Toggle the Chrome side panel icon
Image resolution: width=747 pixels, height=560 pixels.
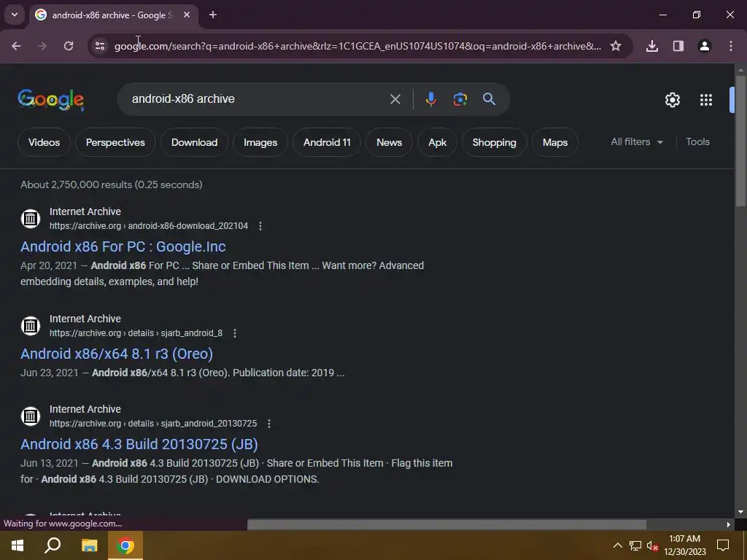click(x=678, y=46)
